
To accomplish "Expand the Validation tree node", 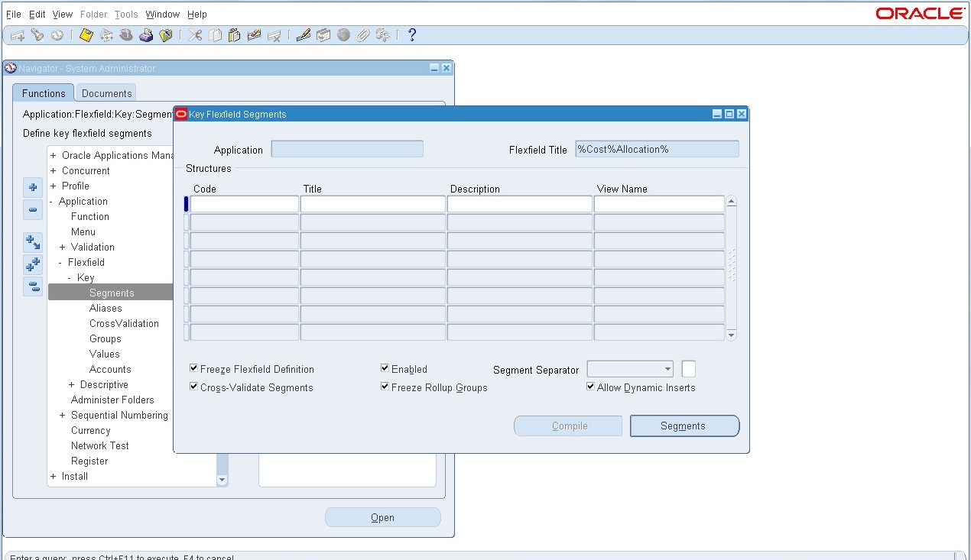I will (62, 247).
